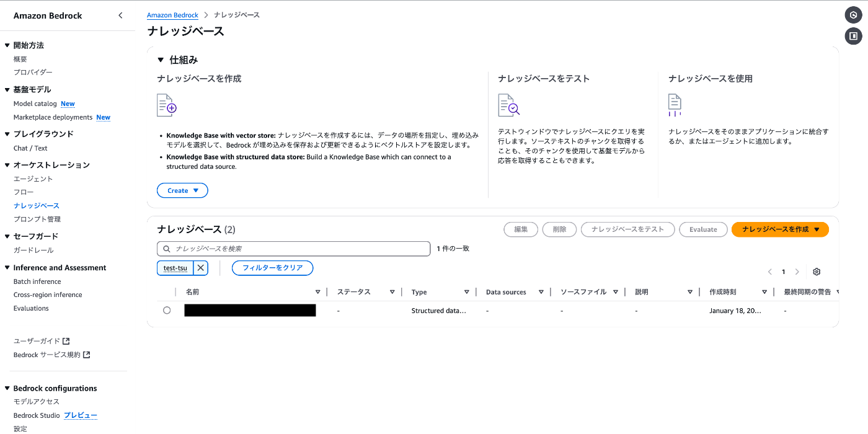Open the ナレッジベースを作成 orange dropdown
This screenshot has width=868, height=434.
click(x=780, y=229)
